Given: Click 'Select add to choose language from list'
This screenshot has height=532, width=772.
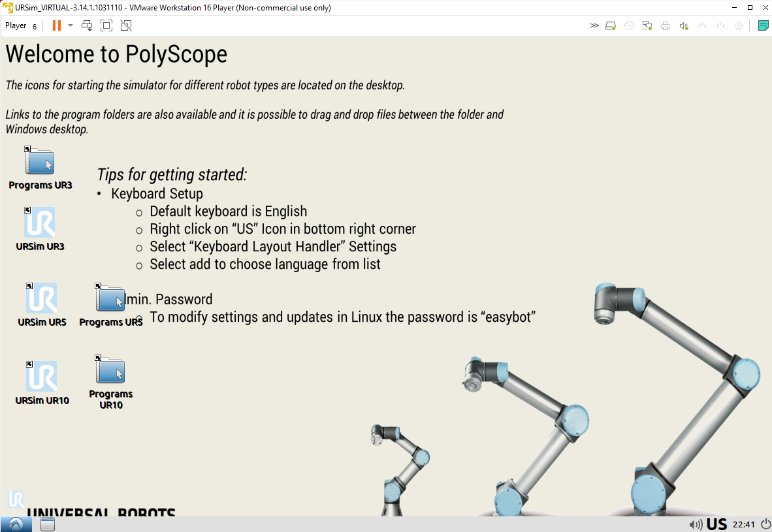Looking at the screenshot, I should click(x=265, y=264).
